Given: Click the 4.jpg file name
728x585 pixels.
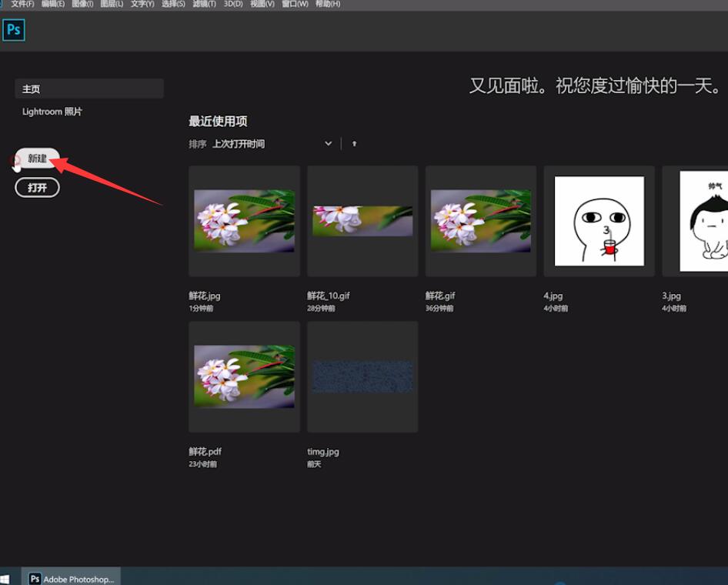Looking at the screenshot, I should 553,296.
